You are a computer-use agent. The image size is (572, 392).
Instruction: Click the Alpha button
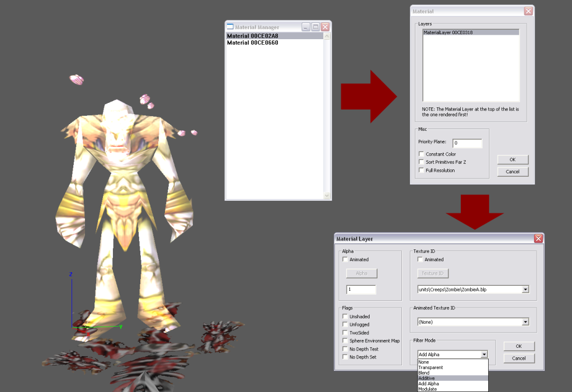click(362, 273)
